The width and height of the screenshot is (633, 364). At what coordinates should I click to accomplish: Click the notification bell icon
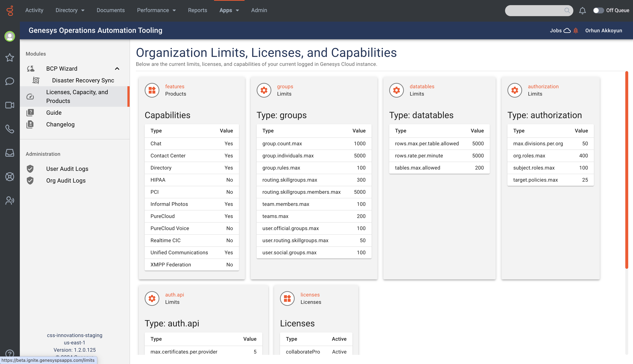pos(582,10)
